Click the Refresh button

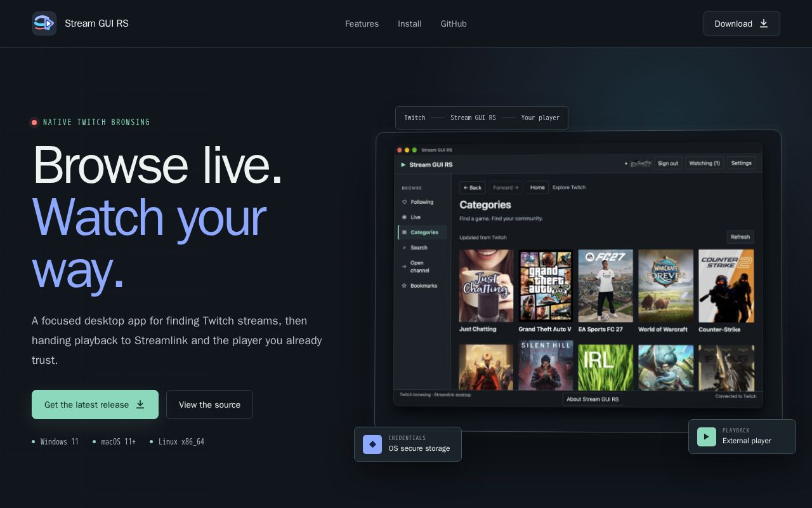[740, 237]
